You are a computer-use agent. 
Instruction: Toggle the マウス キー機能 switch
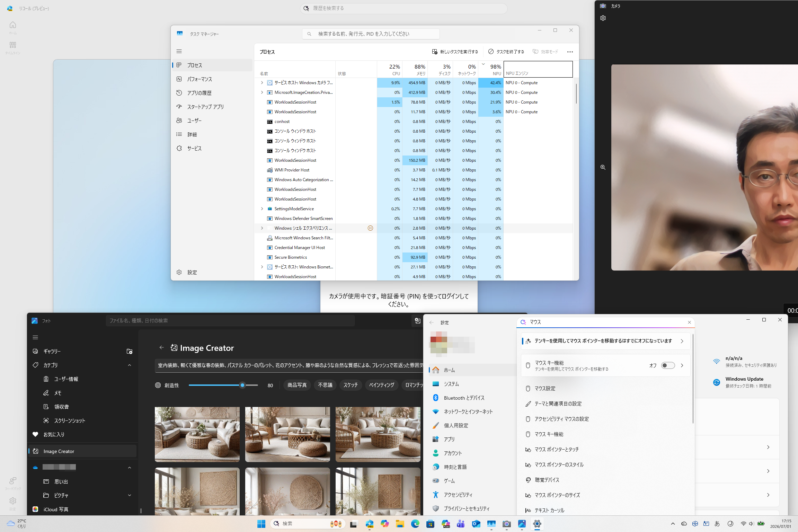point(668,365)
